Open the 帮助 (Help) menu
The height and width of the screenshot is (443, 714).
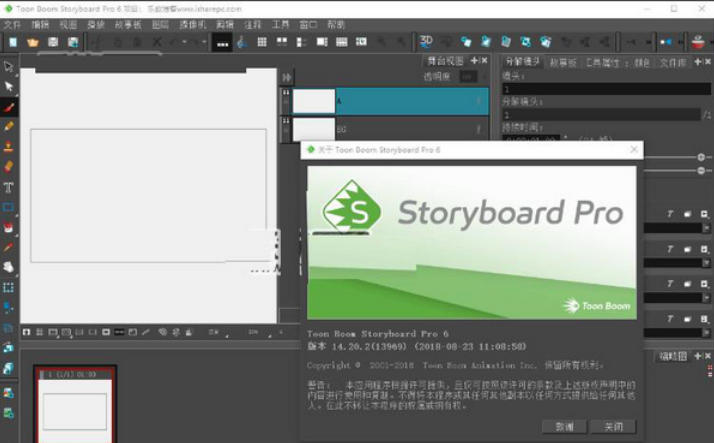[335, 24]
